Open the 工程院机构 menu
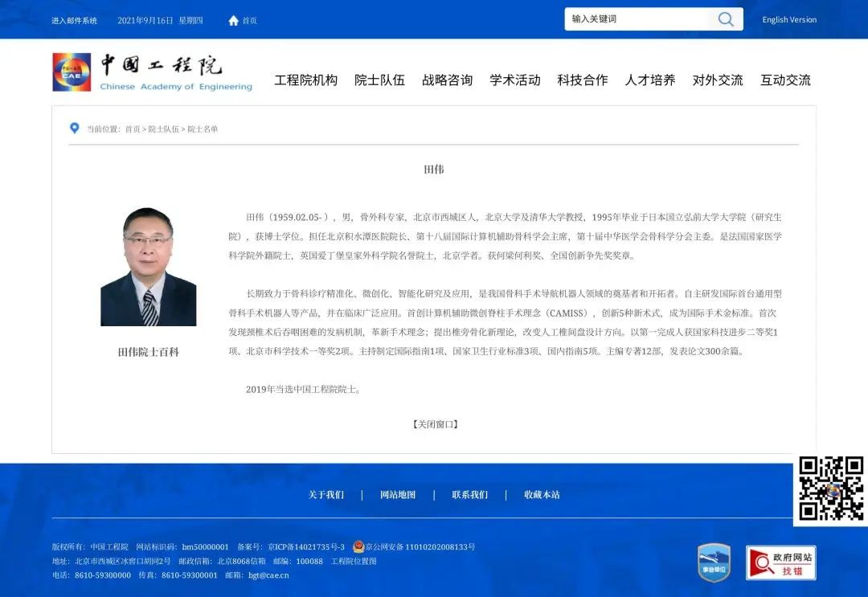The width and height of the screenshot is (868, 597). click(x=305, y=80)
